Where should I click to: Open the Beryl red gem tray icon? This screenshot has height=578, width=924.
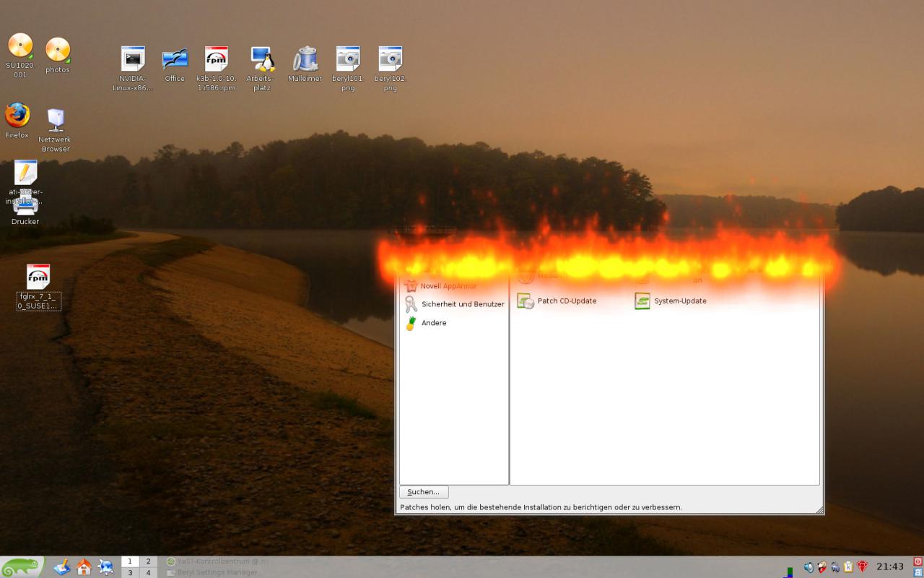[863, 567]
